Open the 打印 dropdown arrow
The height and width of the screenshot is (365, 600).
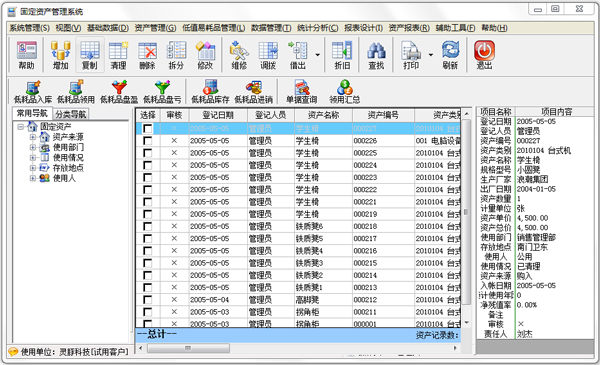point(431,55)
